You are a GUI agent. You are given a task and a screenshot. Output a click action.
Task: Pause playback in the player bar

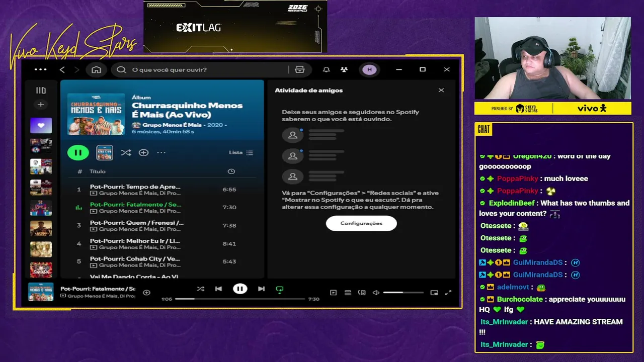pyautogui.click(x=240, y=289)
